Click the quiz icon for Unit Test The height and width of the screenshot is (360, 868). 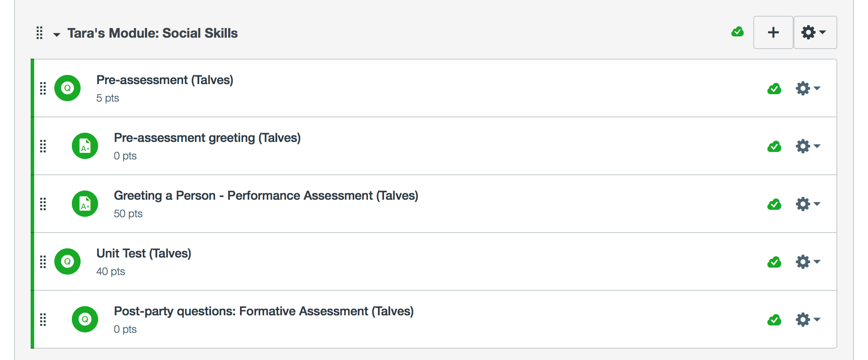(67, 261)
